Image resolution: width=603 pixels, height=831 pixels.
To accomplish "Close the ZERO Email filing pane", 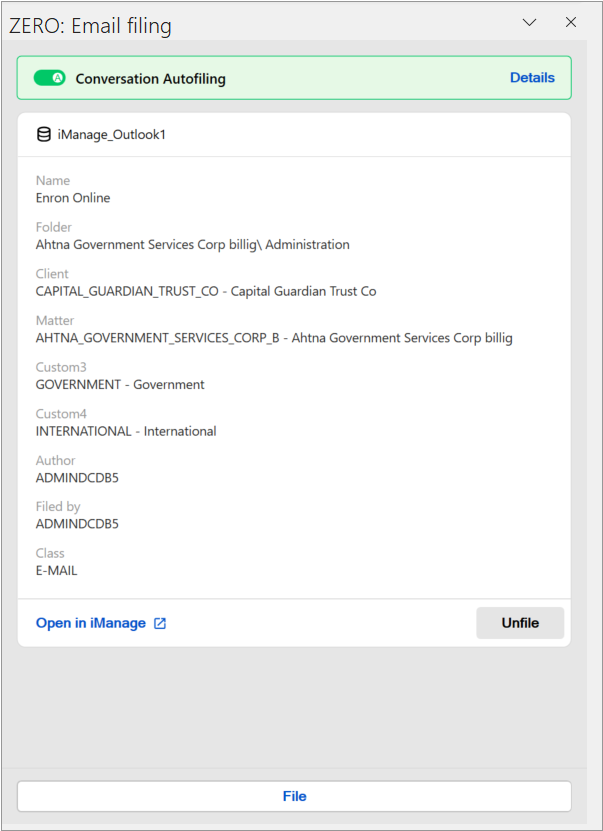I will tap(571, 22).
